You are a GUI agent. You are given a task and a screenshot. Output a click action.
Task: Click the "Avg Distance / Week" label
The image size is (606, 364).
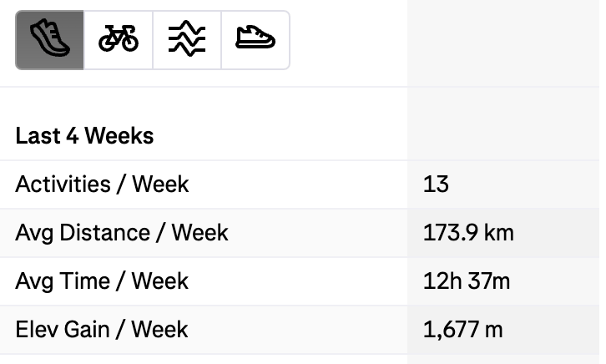tap(121, 232)
